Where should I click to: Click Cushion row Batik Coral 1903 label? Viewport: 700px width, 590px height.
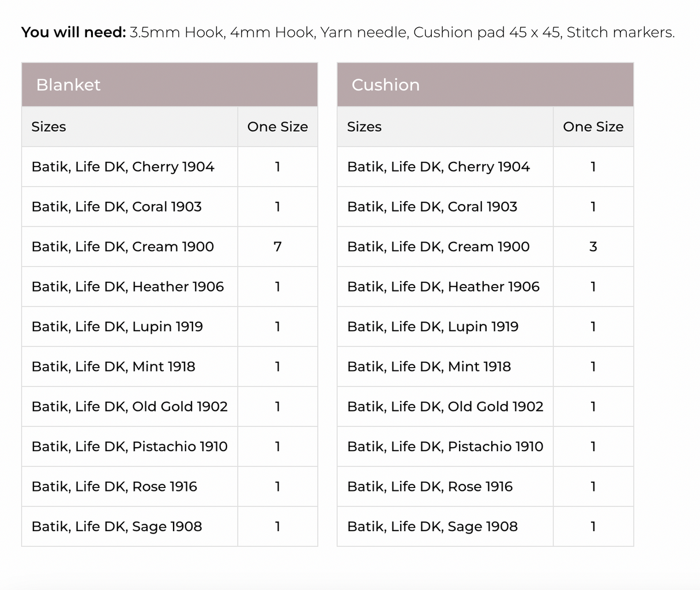click(x=432, y=207)
